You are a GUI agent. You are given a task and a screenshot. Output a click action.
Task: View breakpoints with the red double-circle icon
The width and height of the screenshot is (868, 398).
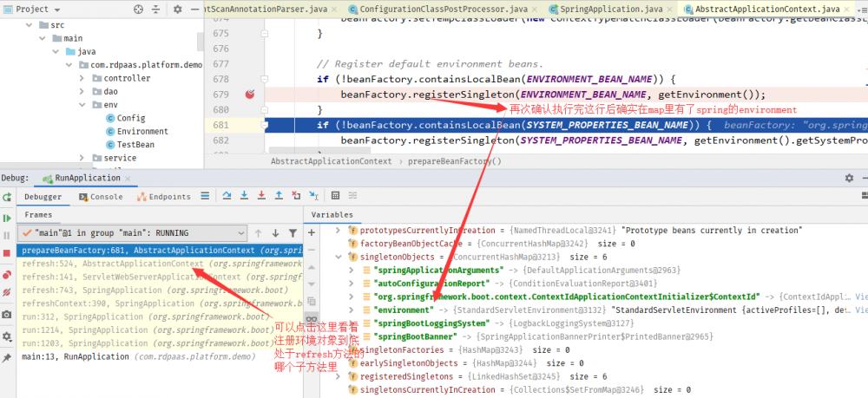point(7,275)
